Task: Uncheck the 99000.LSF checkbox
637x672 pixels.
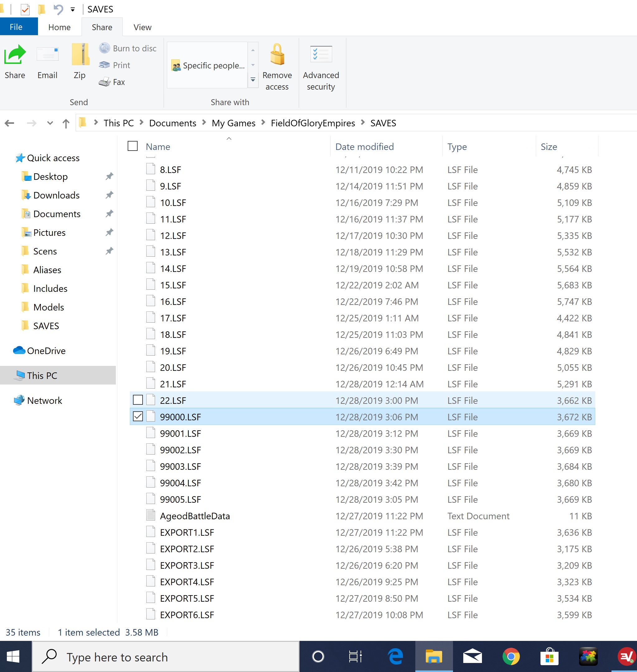Action: click(x=138, y=417)
